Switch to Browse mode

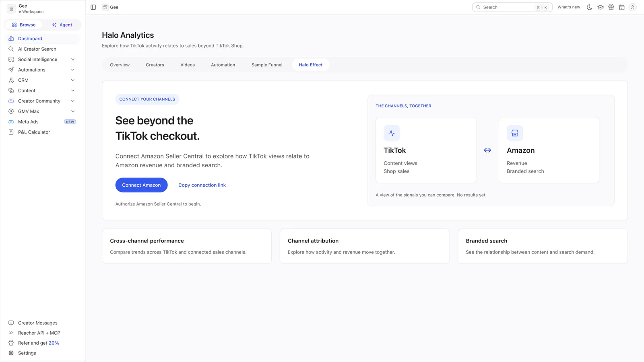point(24,25)
